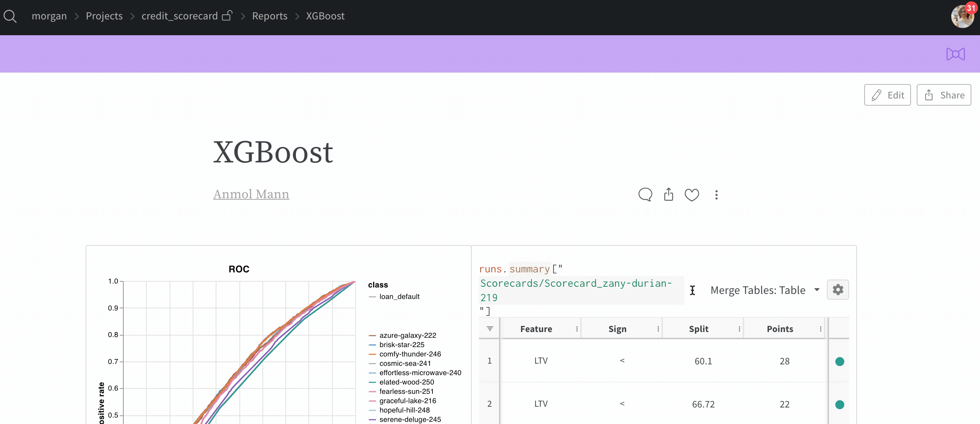This screenshot has height=424, width=980.
Task: Open the user avatar with notifications
Action: 962,16
